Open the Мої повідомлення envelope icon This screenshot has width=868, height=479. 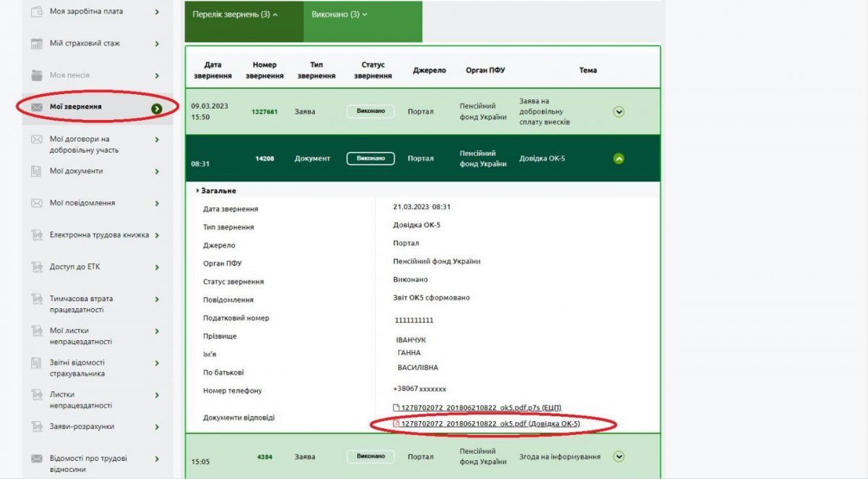[38, 203]
